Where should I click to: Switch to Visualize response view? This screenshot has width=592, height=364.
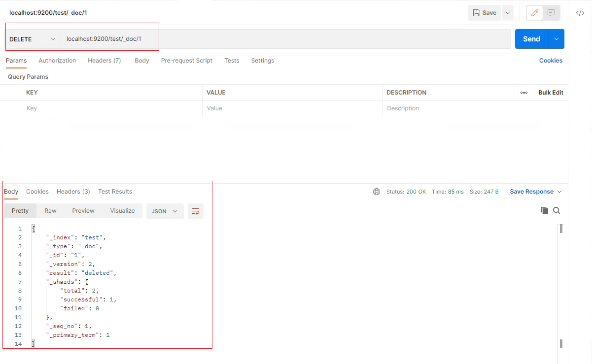coord(123,211)
